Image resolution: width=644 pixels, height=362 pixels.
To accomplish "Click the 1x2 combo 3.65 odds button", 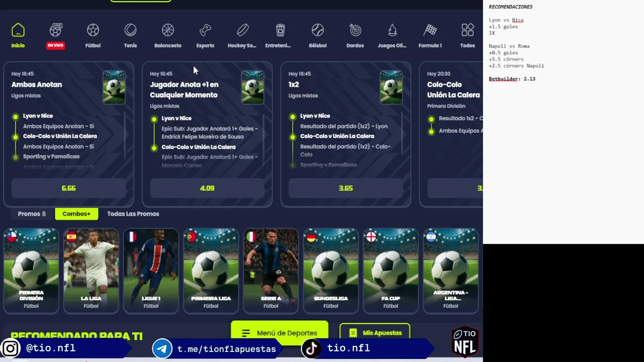I will pos(346,188).
